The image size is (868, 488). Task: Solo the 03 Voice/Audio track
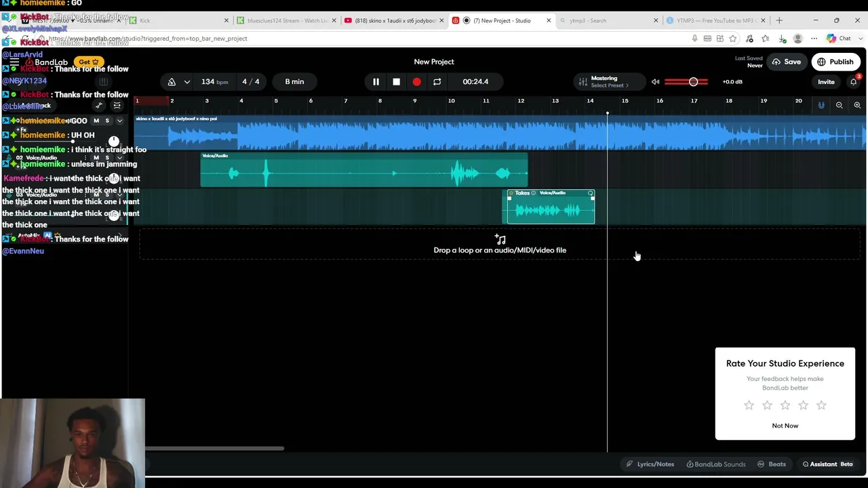click(107, 195)
